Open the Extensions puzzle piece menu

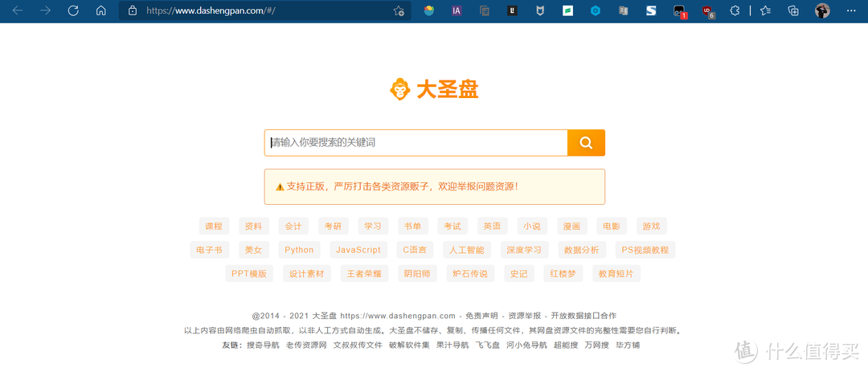[x=735, y=10]
